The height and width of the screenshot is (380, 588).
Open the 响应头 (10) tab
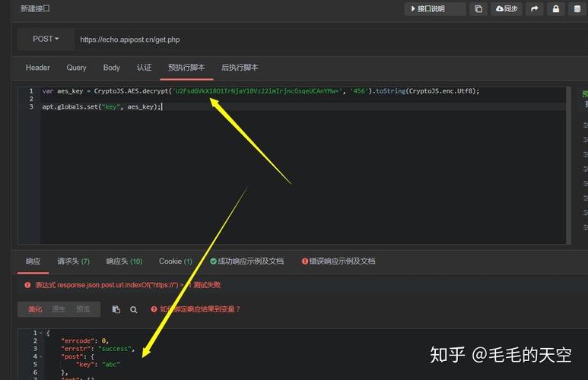pos(124,261)
